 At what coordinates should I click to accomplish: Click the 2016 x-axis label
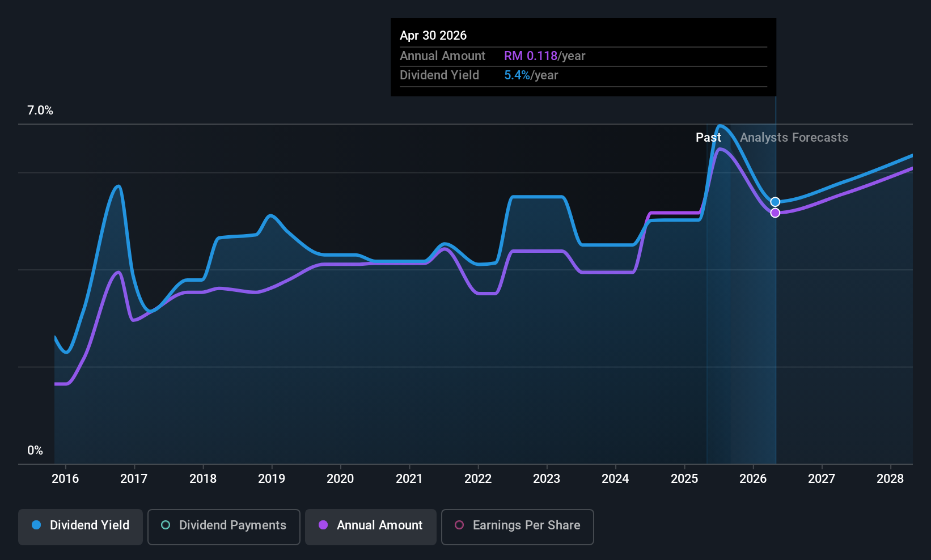point(65,479)
